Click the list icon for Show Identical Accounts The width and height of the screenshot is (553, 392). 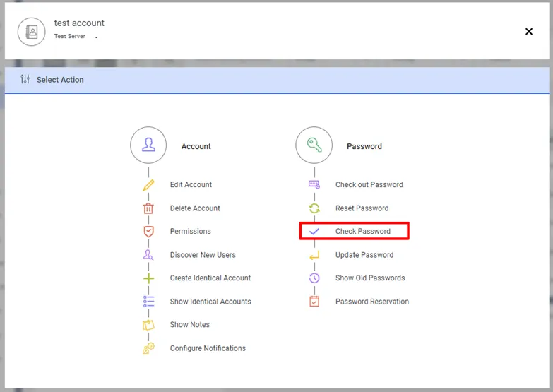click(x=148, y=302)
